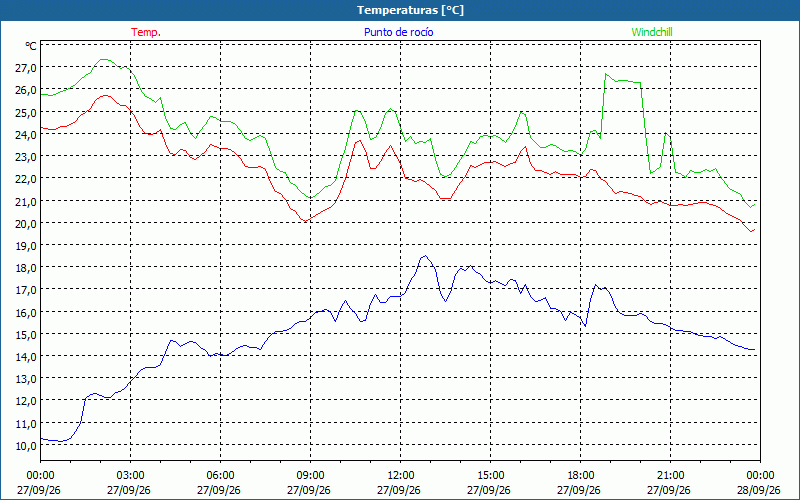Click the 03:00 time axis label
Viewport: 800px width, 500px height.
(x=131, y=476)
